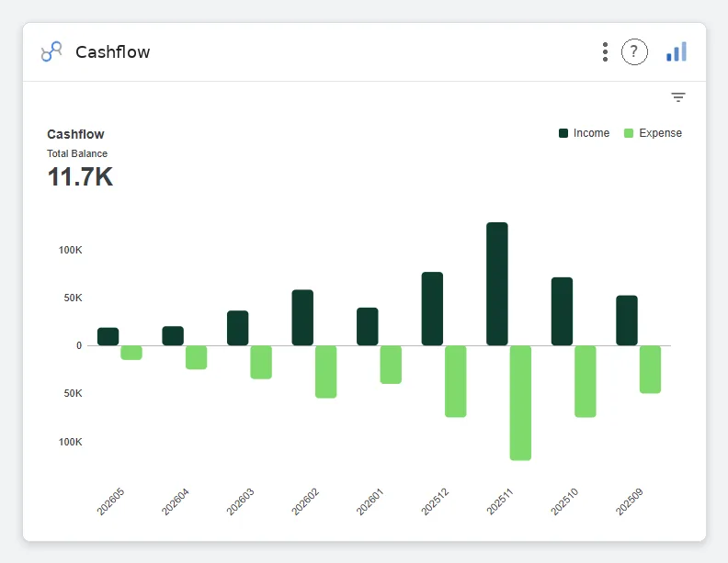The height and width of the screenshot is (563, 728).
Task: Select the 202510 expense bar
Action: pos(586,381)
